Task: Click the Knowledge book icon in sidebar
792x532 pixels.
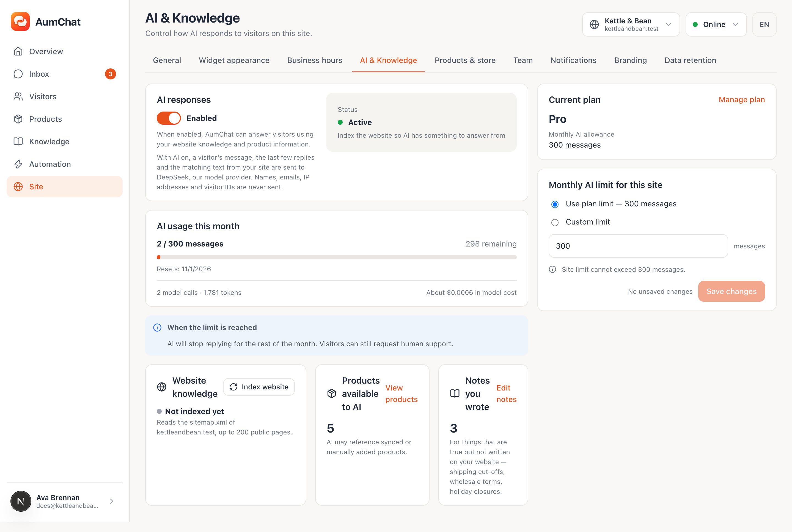Action: [18, 142]
